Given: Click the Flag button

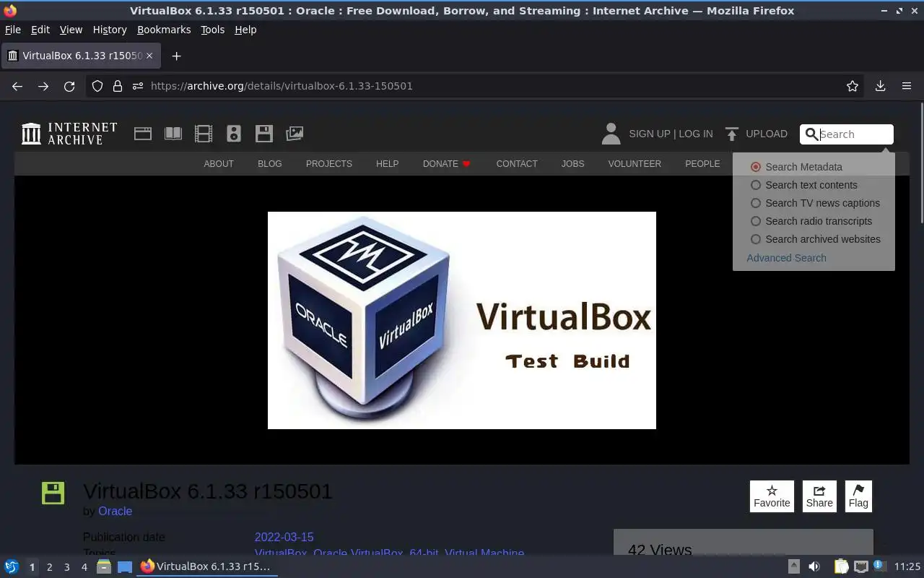Looking at the screenshot, I should pyautogui.click(x=858, y=496).
